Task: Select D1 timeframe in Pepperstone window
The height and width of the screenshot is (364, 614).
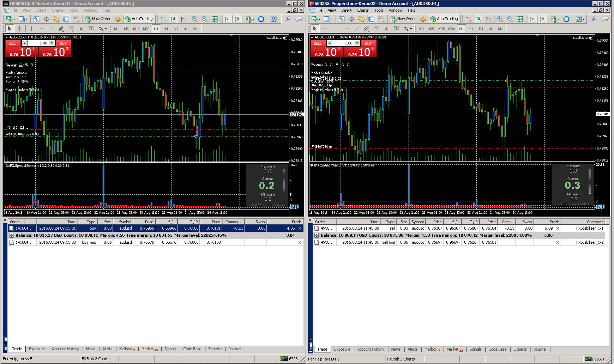Action: (481, 29)
